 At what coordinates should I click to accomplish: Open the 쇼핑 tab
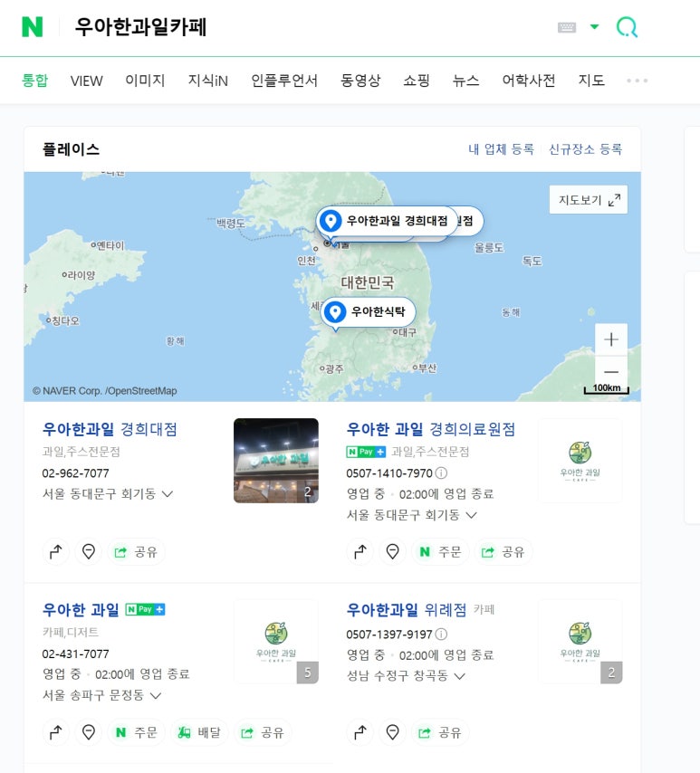pos(417,81)
